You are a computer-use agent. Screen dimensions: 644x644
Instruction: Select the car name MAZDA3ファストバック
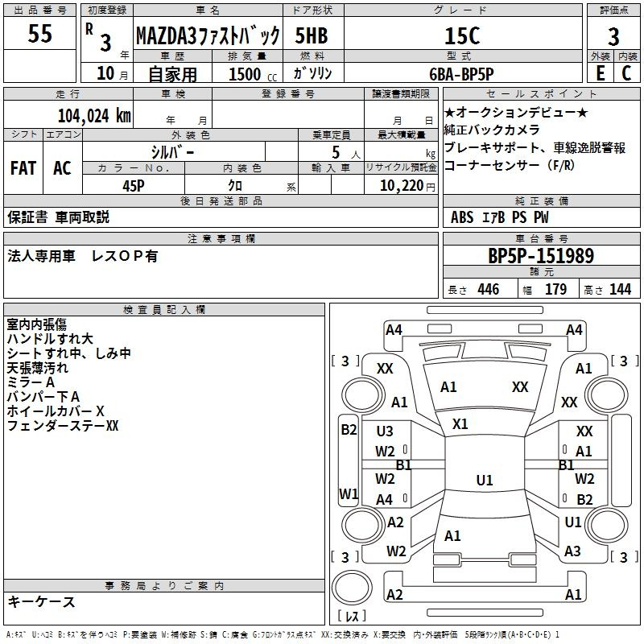pos(208,36)
